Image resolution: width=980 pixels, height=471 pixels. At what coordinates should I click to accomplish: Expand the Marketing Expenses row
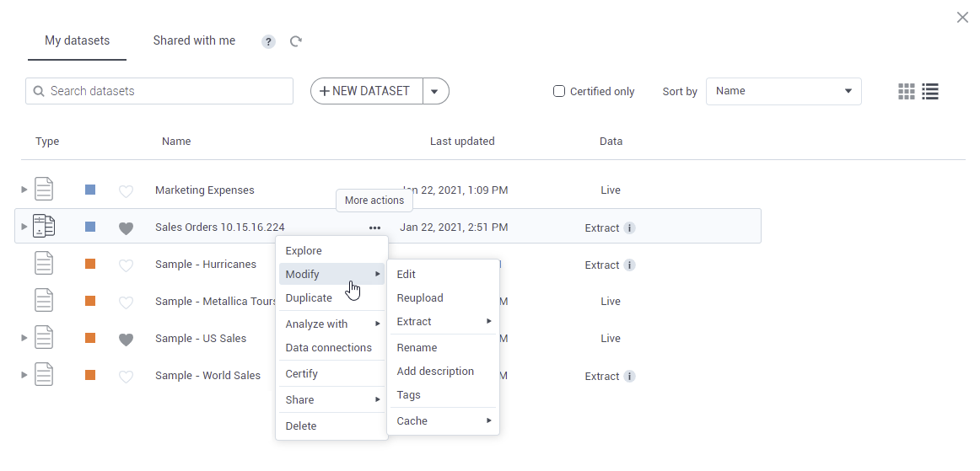(24, 190)
